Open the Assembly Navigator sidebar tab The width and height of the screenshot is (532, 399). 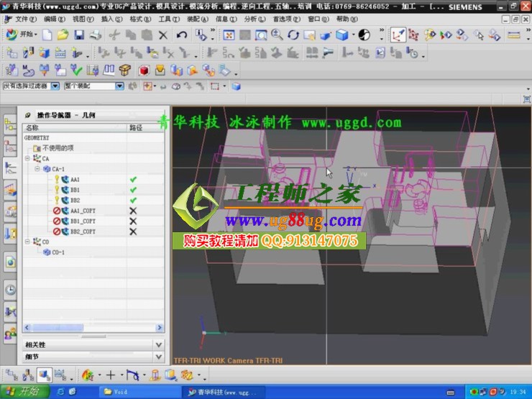10,124
